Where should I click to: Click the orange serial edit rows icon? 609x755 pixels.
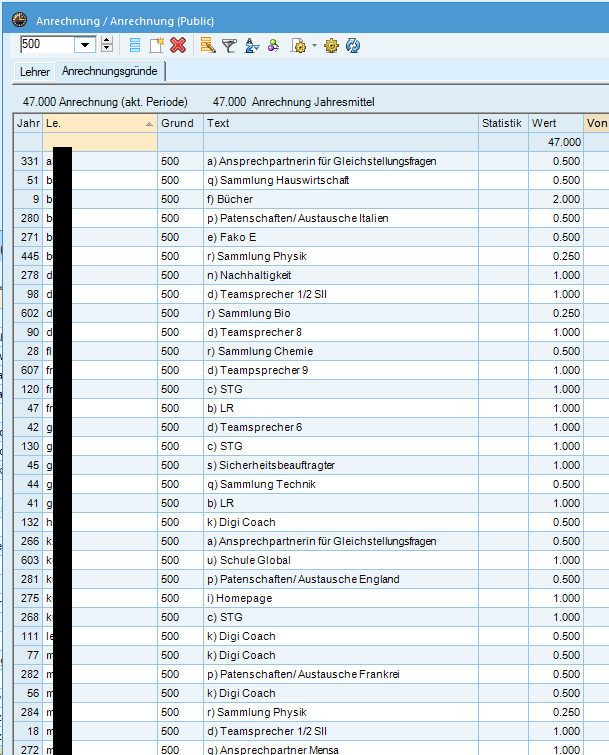[208, 45]
